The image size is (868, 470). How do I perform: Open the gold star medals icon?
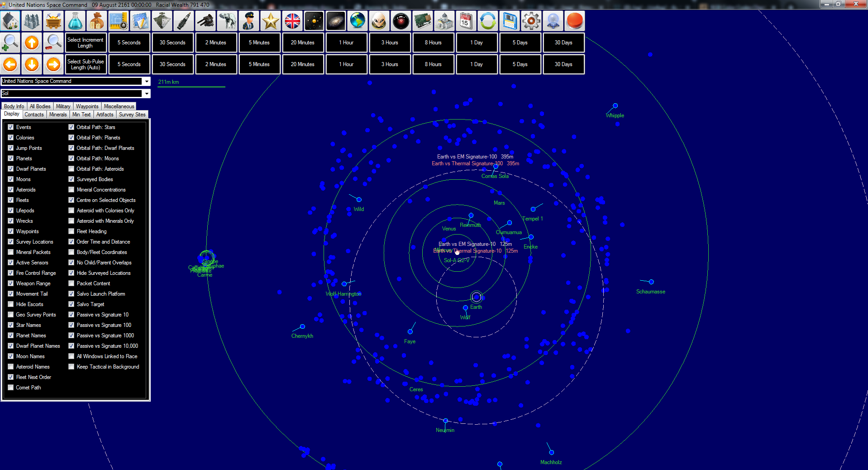click(271, 21)
